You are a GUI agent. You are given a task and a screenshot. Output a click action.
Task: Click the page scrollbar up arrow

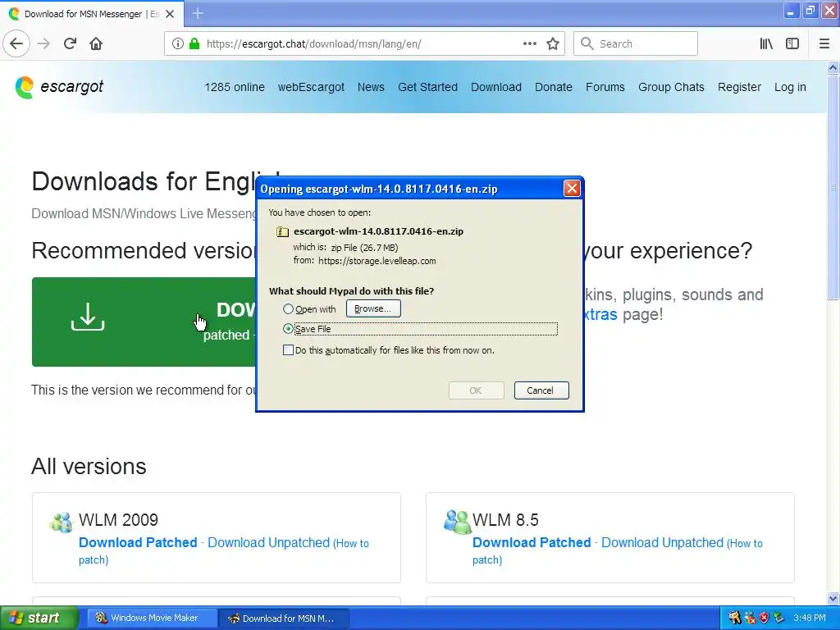point(833,67)
